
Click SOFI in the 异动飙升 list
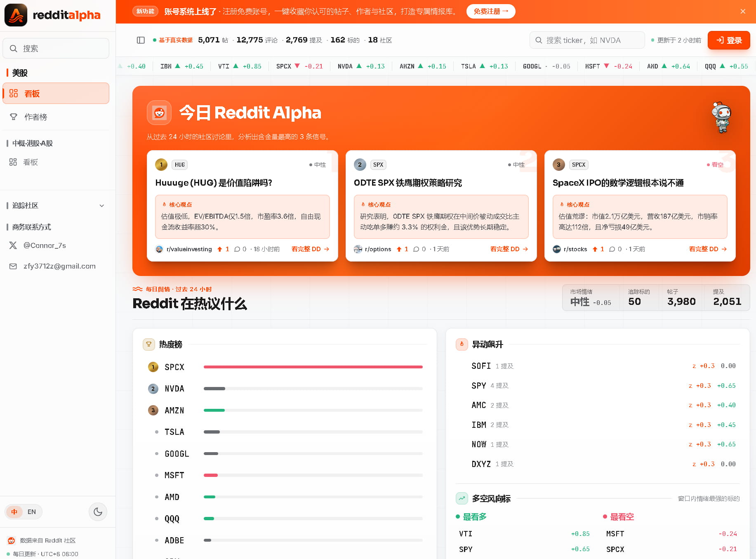tap(481, 366)
